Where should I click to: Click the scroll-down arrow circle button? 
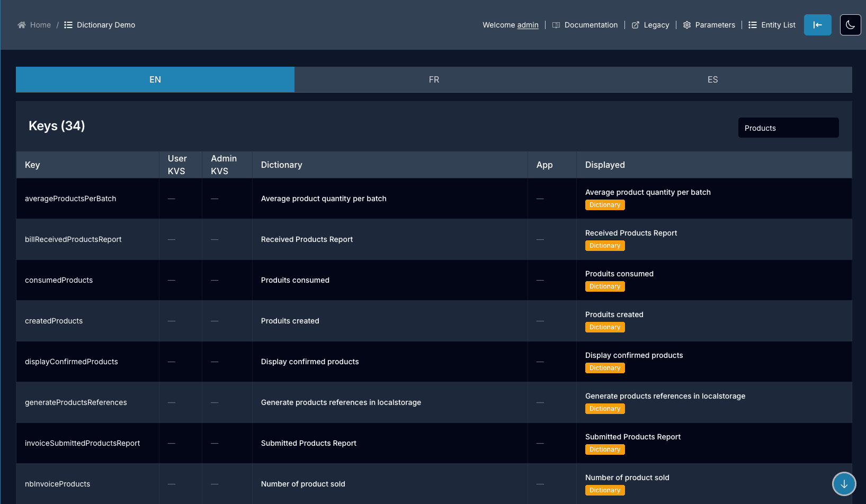pyautogui.click(x=844, y=484)
